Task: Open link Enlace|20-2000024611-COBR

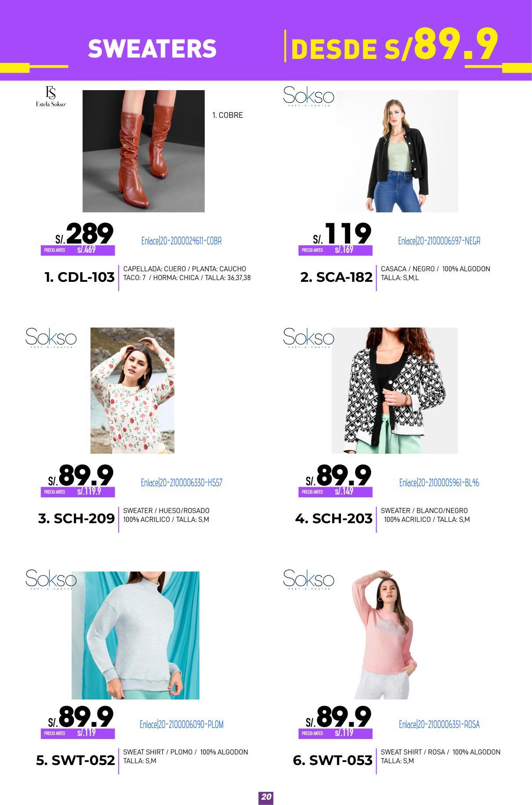Action: [x=181, y=241]
